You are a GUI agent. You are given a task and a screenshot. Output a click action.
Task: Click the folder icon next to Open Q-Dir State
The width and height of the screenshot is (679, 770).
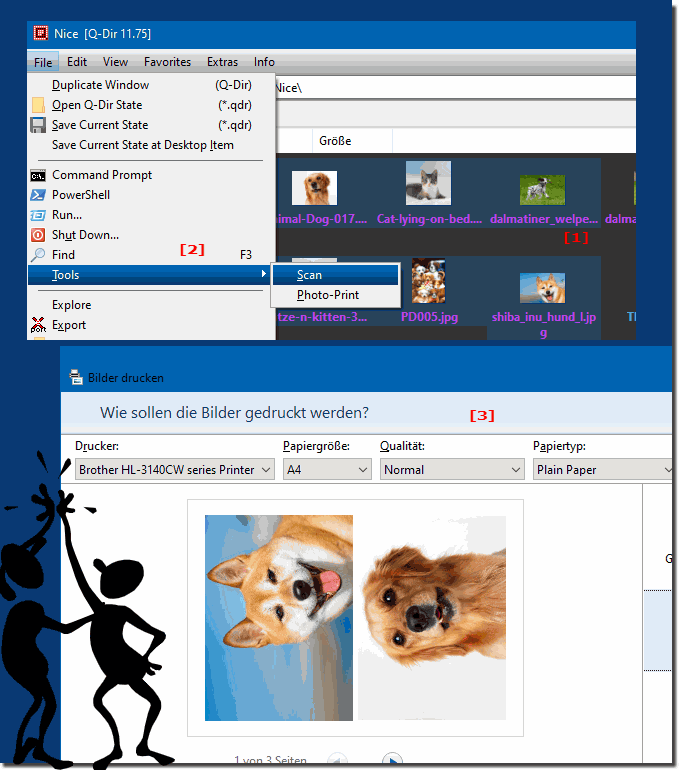tap(38, 105)
